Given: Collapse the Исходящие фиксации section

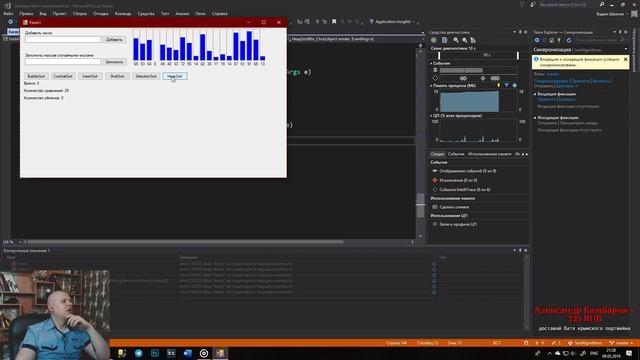Looking at the screenshot, I should 535,118.
